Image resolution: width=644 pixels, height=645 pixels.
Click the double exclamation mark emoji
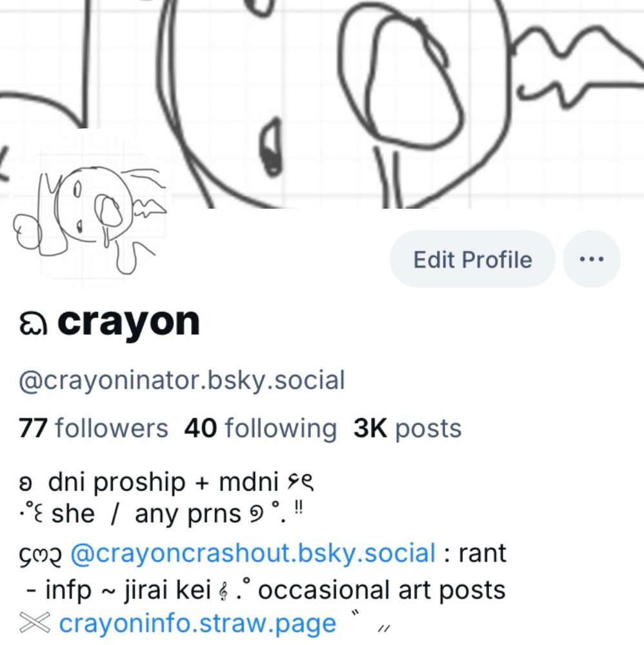pyautogui.click(x=299, y=508)
